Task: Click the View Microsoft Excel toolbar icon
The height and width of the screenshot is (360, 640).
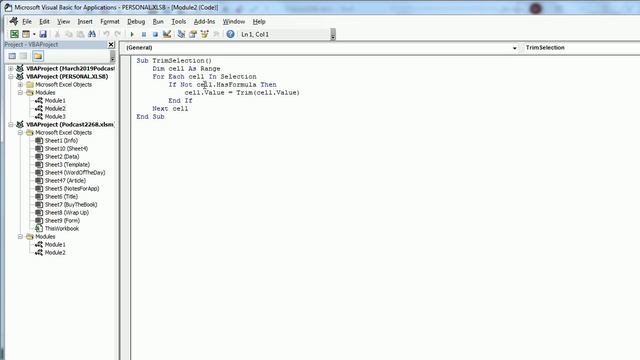Action: (x=14, y=34)
